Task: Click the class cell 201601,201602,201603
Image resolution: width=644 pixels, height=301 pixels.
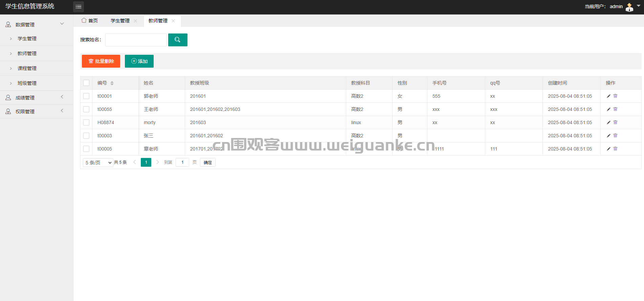Action: 215,109
